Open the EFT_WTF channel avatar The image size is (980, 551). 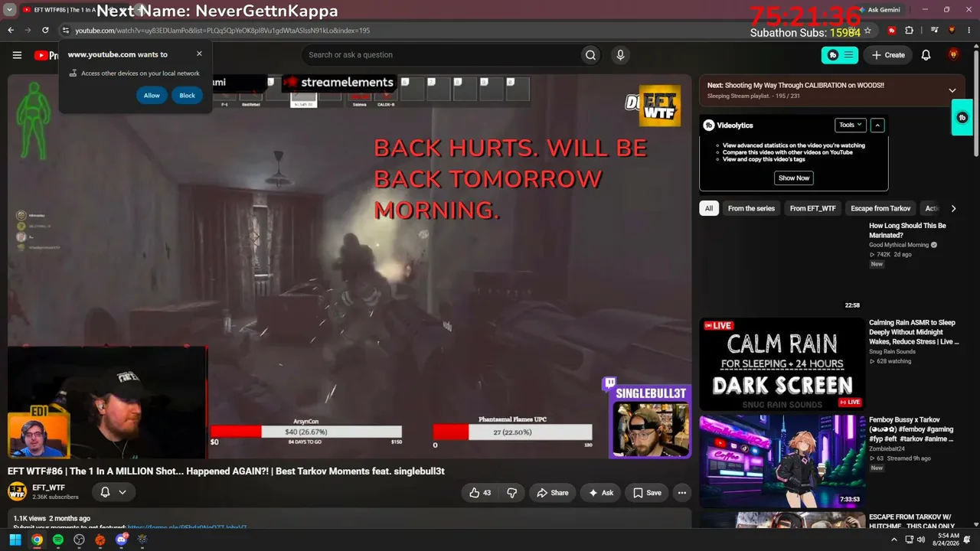coord(17,491)
